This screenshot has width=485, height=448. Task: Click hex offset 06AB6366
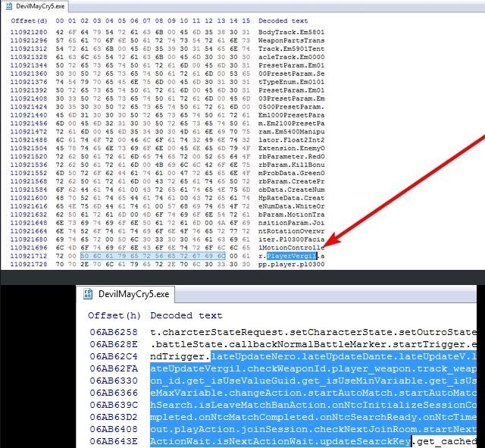click(114, 393)
